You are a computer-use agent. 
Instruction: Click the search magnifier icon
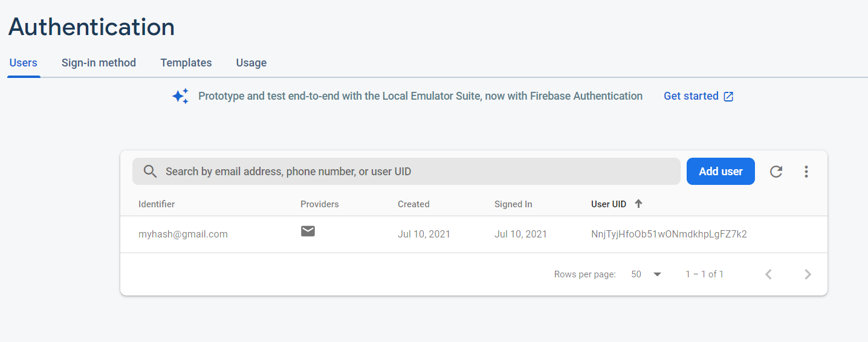click(x=151, y=172)
